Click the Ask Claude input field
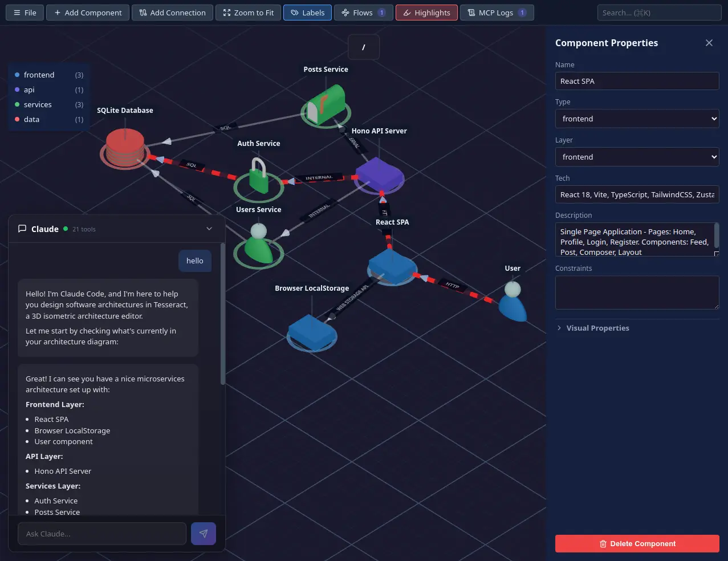The image size is (728, 561). pyautogui.click(x=102, y=534)
